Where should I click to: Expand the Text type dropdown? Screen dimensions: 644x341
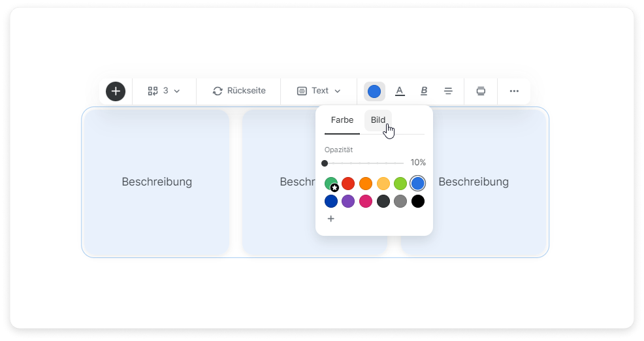coord(319,91)
